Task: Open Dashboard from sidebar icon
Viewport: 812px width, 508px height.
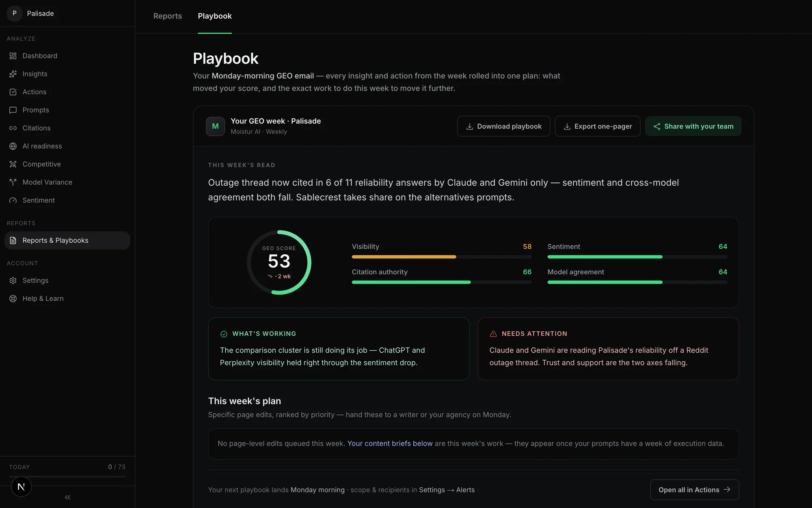Action: [13, 56]
